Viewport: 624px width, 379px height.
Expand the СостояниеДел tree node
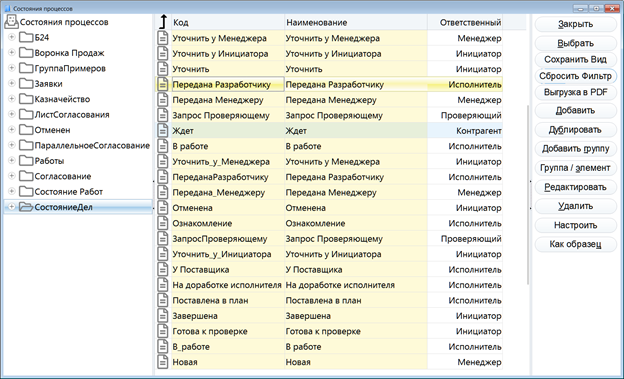pos(12,207)
